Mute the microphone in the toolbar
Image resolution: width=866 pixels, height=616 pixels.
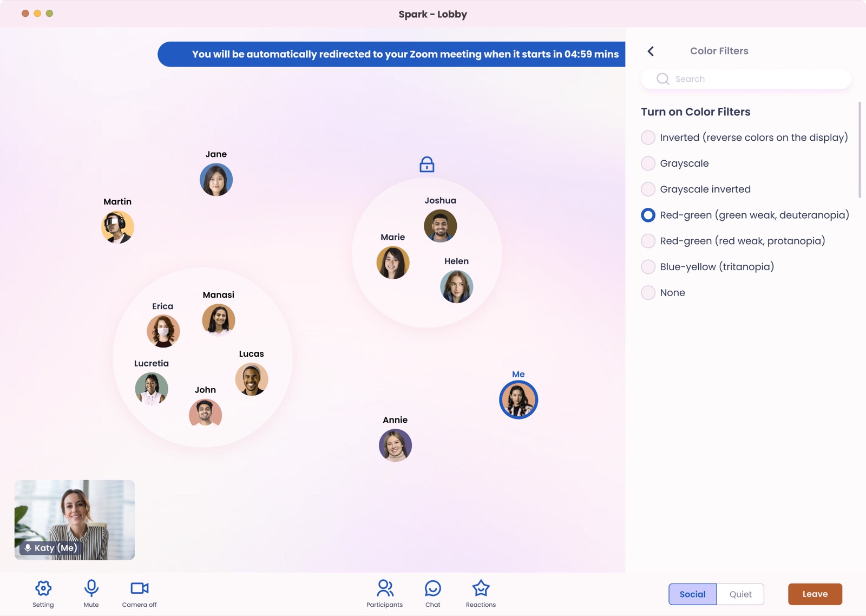pyautogui.click(x=91, y=588)
